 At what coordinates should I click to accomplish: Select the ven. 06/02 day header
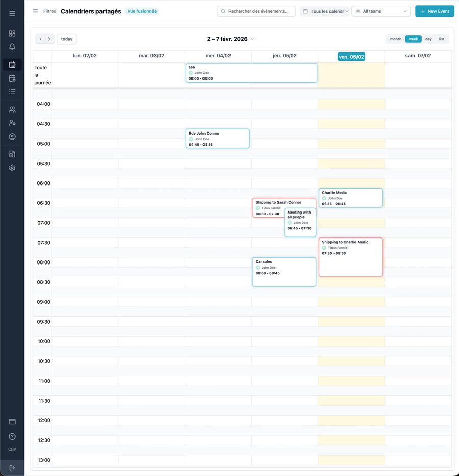[x=351, y=57]
